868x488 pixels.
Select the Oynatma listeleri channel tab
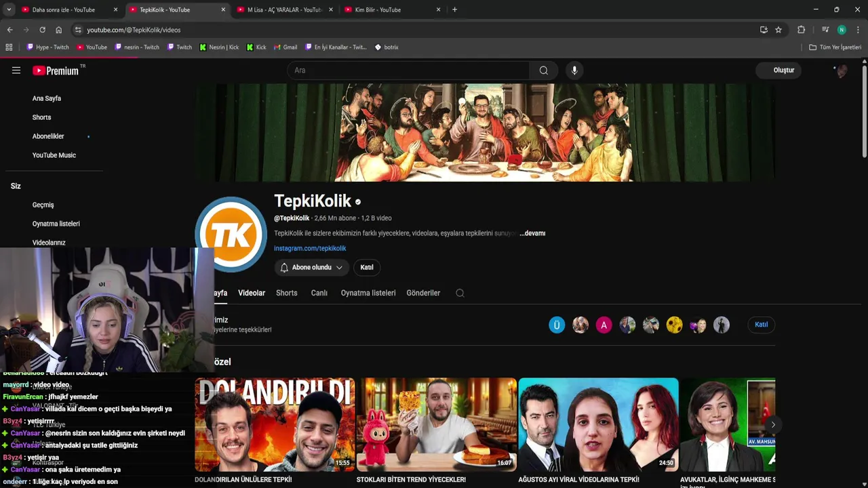(x=368, y=293)
